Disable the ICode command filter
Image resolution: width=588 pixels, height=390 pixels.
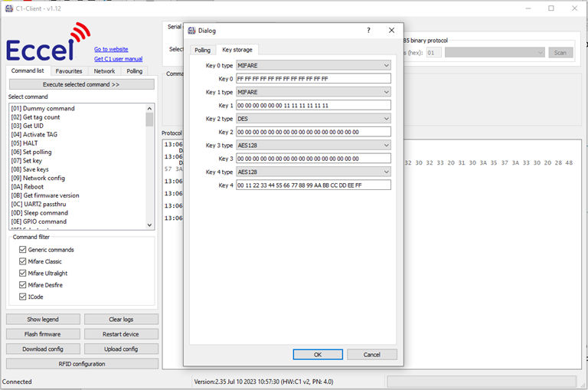[22, 297]
